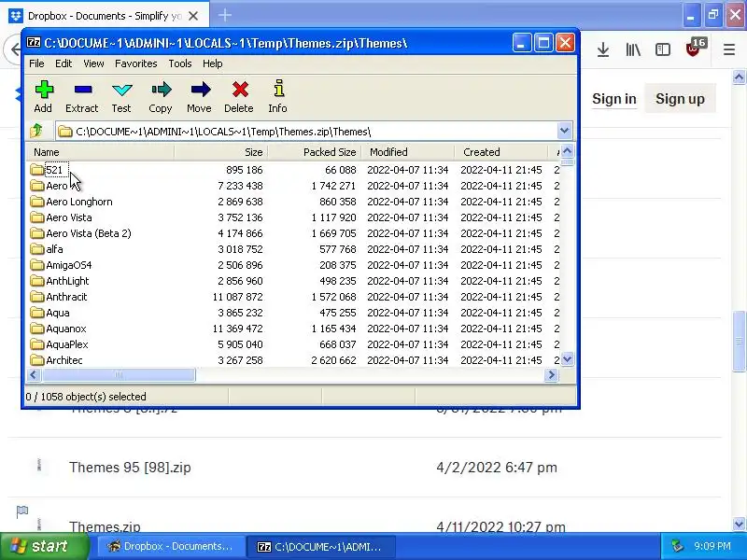Image resolution: width=747 pixels, height=560 pixels.
Task: Click the Architec folder icon
Action: [36, 360]
